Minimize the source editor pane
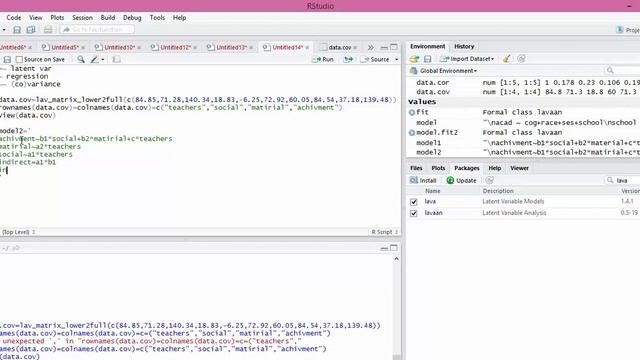Screen dimensions: 640x360 pos(384,48)
